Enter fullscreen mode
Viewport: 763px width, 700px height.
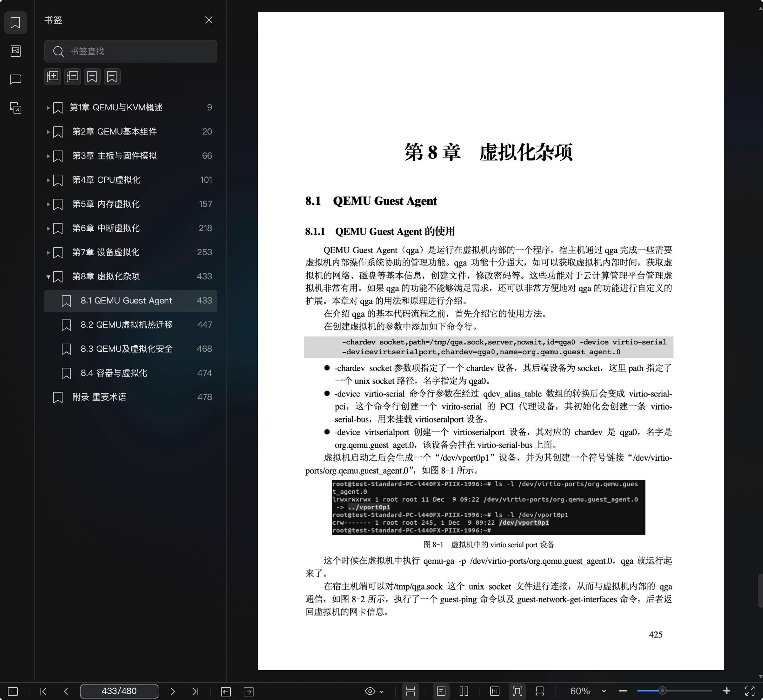click(750, 691)
